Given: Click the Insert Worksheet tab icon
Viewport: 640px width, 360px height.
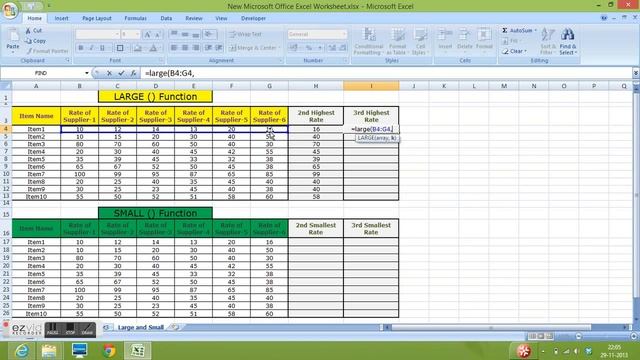Looking at the screenshot, I should (x=174, y=327).
